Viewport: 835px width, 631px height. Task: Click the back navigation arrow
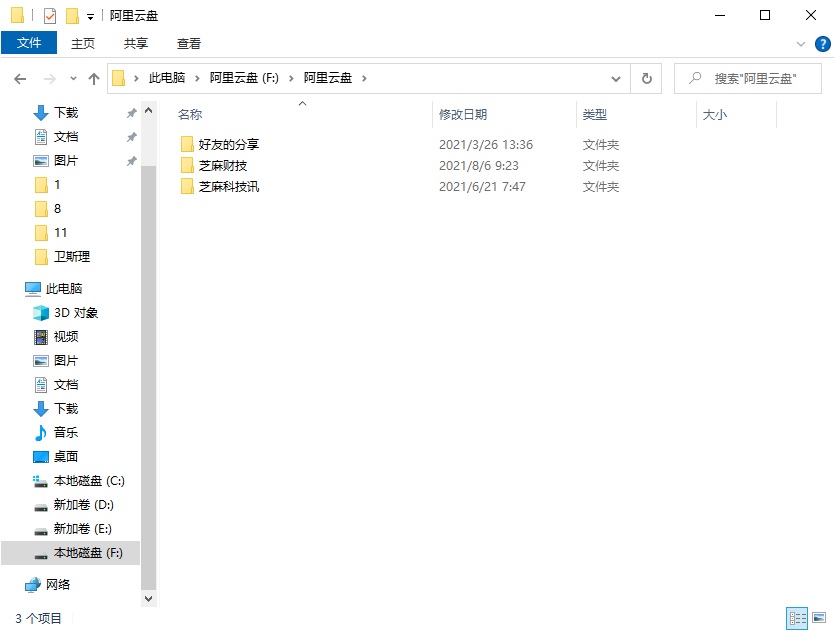point(19,78)
